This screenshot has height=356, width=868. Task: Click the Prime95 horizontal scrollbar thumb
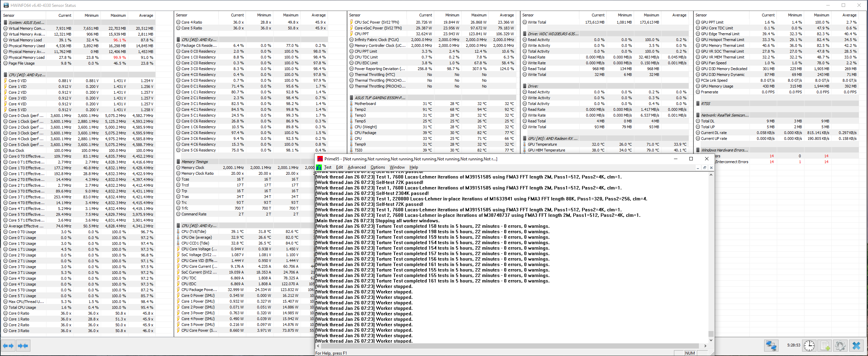[510, 346]
